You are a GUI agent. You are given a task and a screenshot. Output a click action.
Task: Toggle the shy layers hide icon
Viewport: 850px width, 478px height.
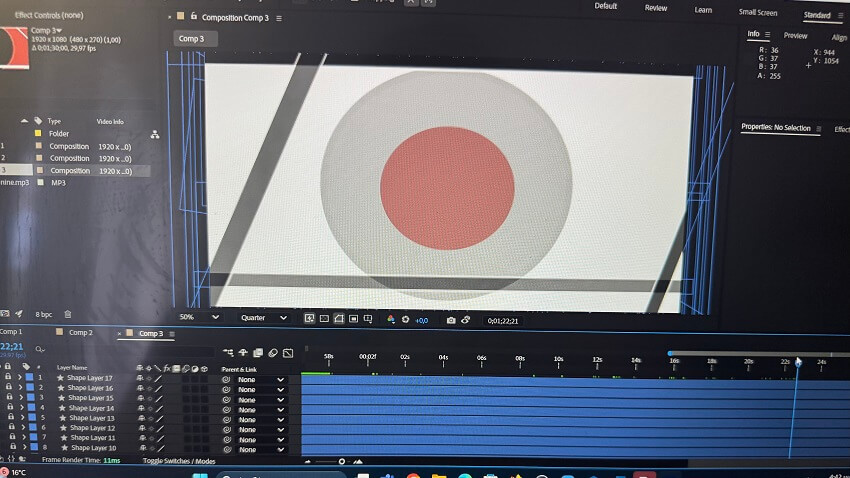pyautogui.click(x=243, y=353)
